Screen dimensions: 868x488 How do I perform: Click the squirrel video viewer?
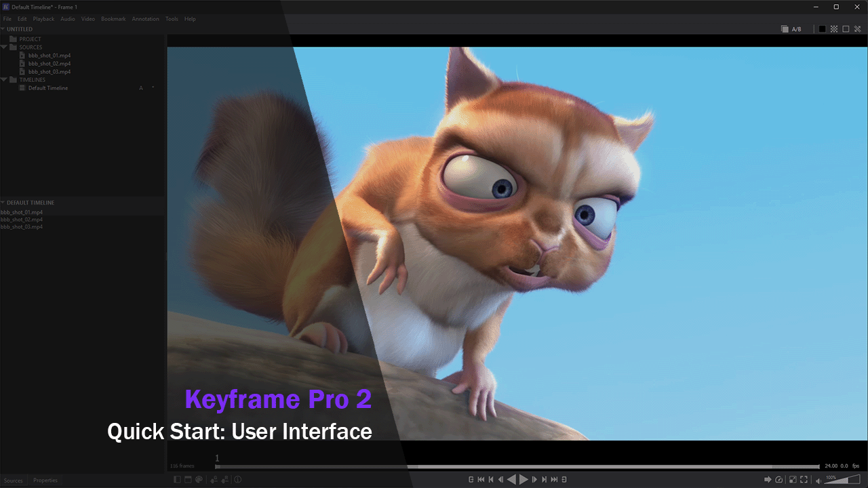(x=517, y=243)
